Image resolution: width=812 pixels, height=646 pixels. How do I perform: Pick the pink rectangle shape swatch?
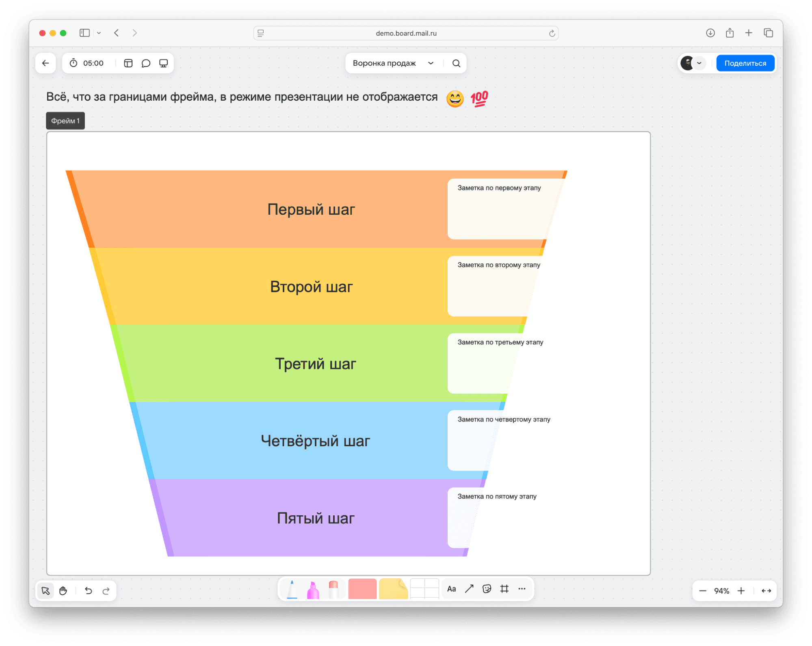[362, 589]
